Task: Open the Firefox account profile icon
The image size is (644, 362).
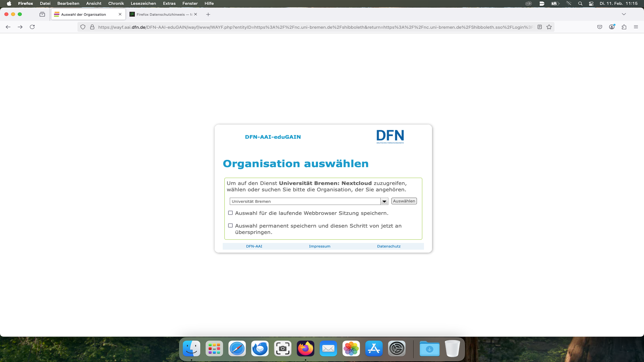Action: (x=612, y=27)
